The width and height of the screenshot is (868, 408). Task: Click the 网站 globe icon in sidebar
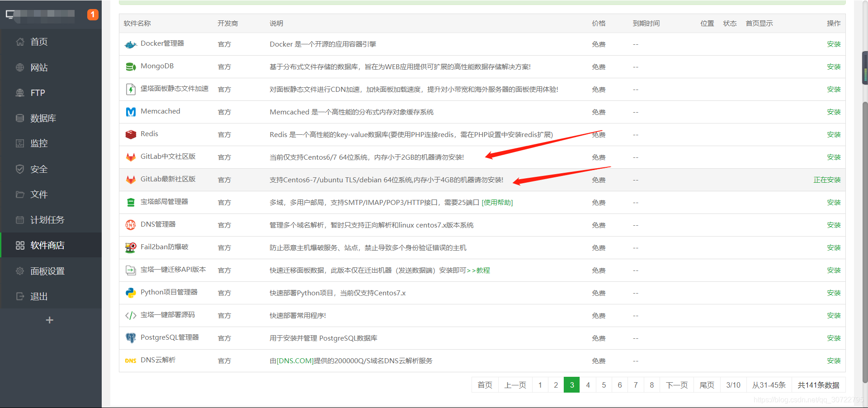[20, 67]
